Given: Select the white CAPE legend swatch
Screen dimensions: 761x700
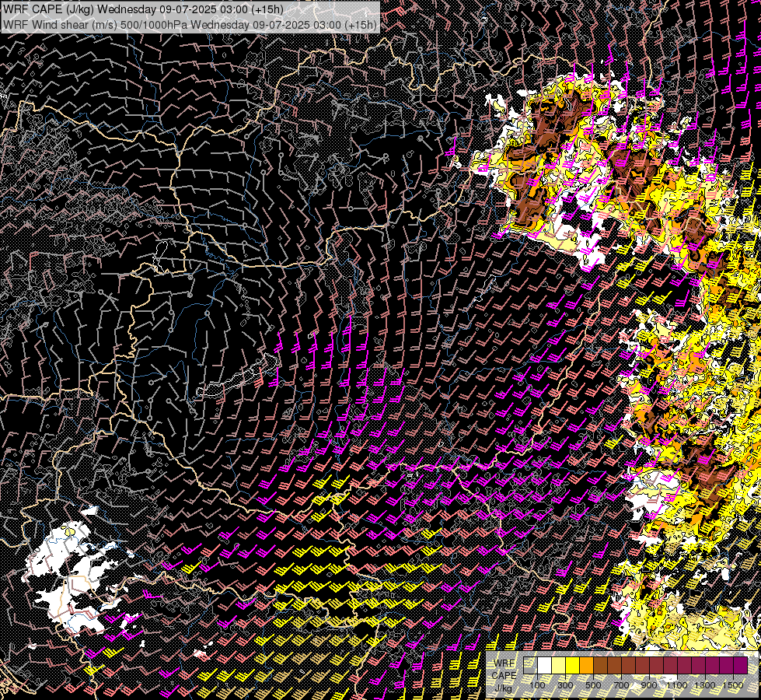Looking at the screenshot, I should 545,666.
